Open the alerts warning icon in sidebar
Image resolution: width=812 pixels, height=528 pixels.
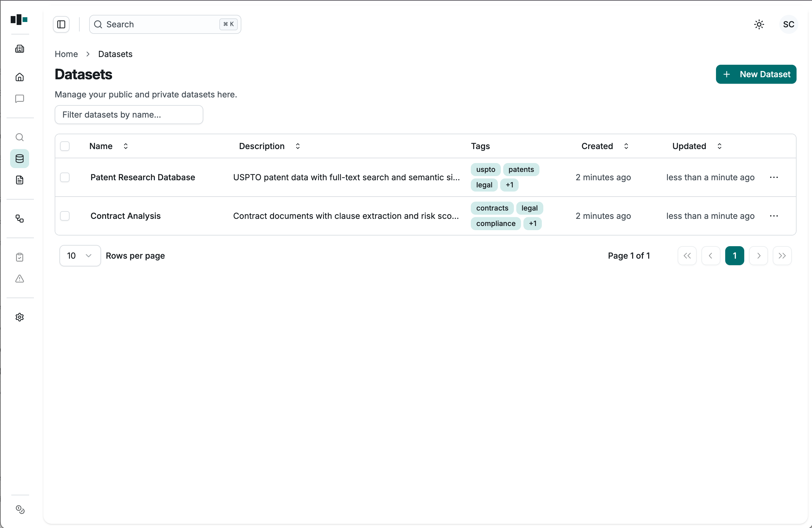pos(19,279)
